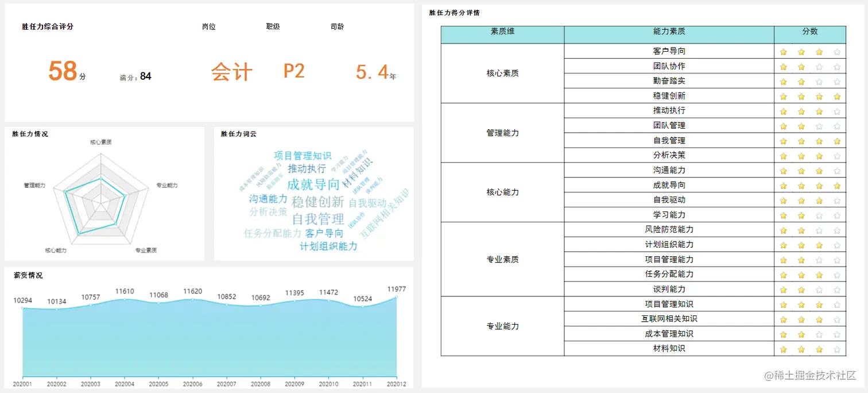Image resolution: width=868 pixels, height=393 pixels.
Task: Click the first star in 勤奋踏实 row
Action: pyautogui.click(x=783, y=82)
